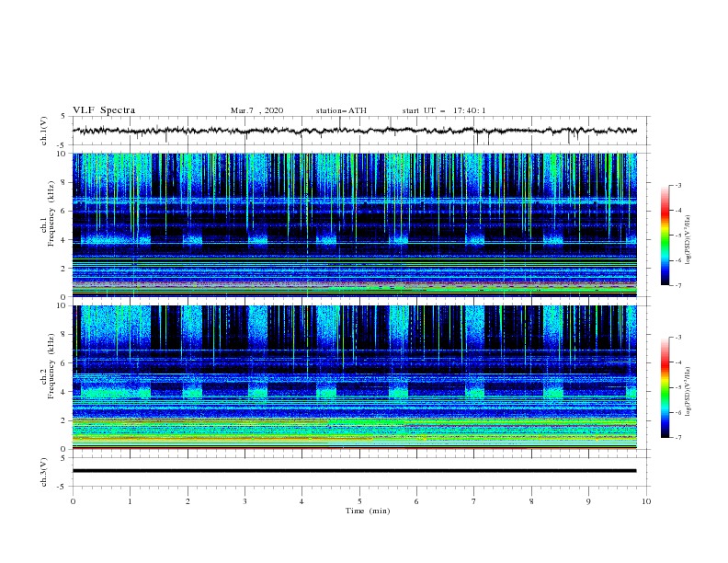Viewport: 728px width, 563px height.
Task: Click the ch.1 PSD color bar
Action: pyautogui.click(x=665, y=236)
